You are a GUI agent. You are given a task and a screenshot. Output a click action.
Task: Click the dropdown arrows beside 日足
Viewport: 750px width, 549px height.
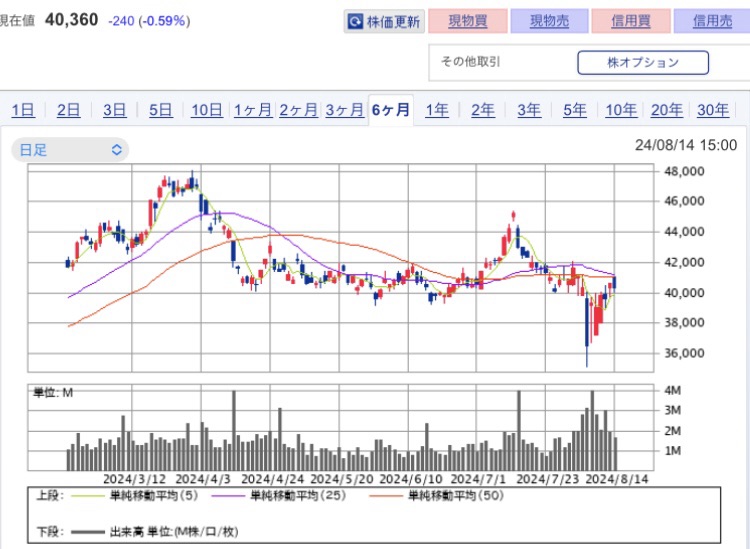pyautogui.click(x=117, y=150)
